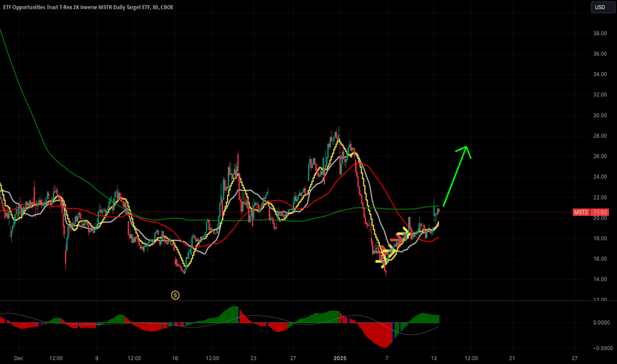Click the 16.00 price axis label
This screenshot has height=364, width=617.
pos(600,259)
